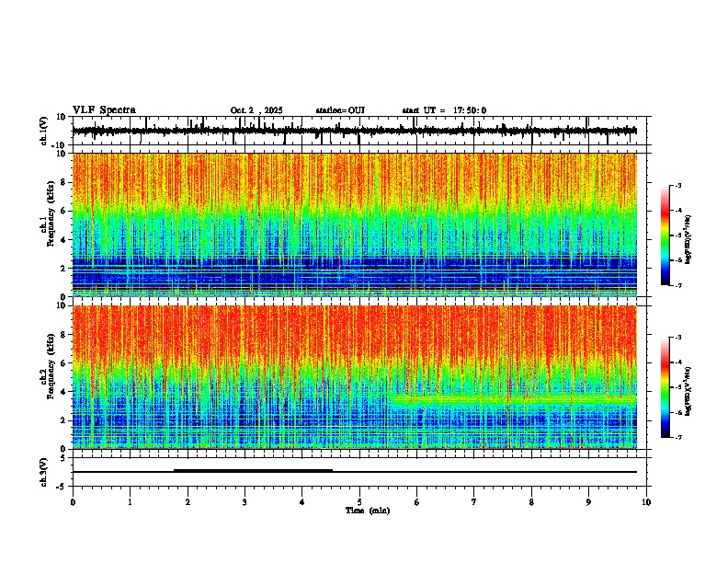
Task: Select the "start UT = 17:50: 0" text
Action: point(444,110)
